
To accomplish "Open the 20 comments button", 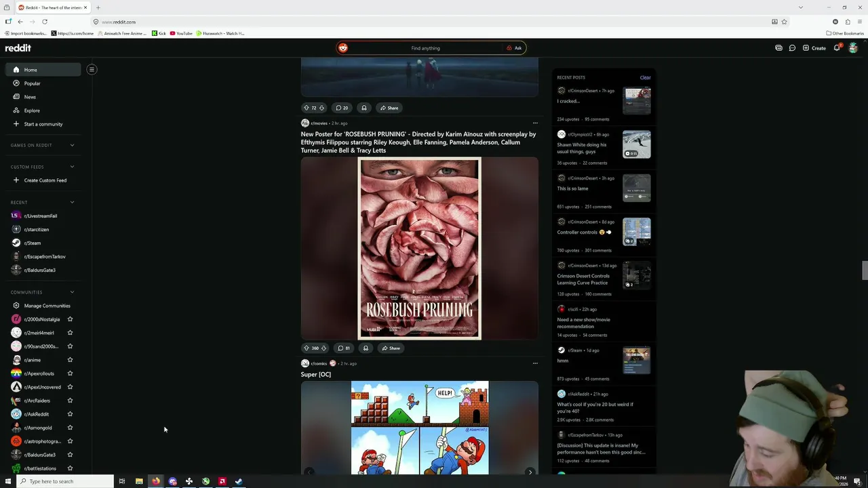I will 342,108.
